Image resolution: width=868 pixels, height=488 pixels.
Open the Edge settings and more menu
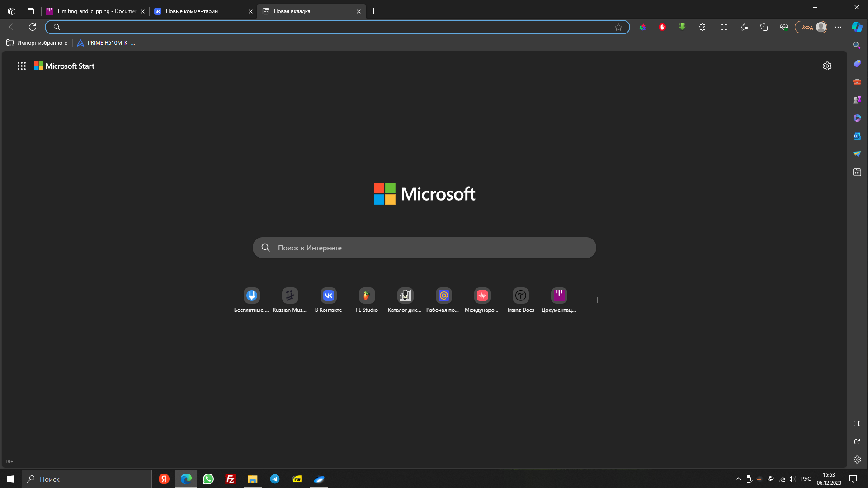[x=838, y=27]
